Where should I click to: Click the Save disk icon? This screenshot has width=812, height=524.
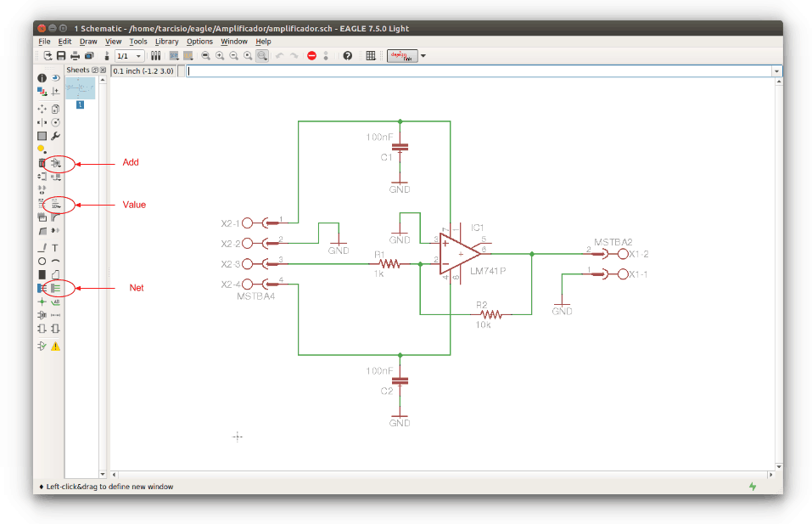(61, 56)
